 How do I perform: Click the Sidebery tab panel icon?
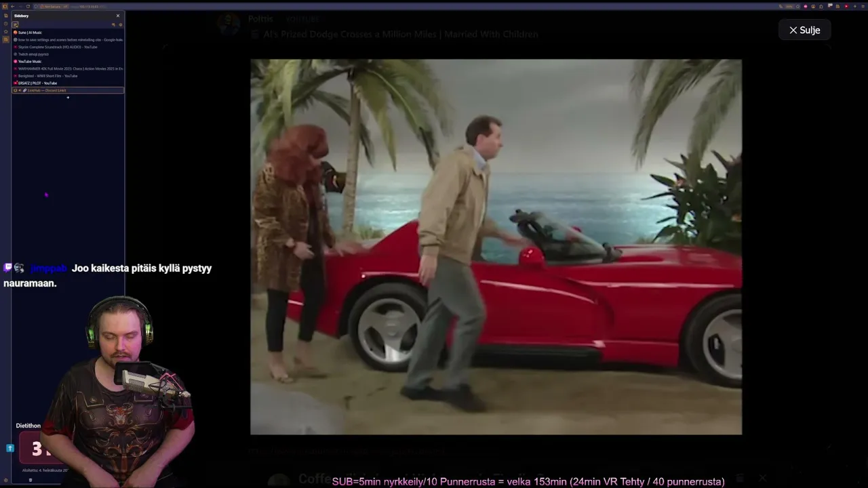click(15, 24)
